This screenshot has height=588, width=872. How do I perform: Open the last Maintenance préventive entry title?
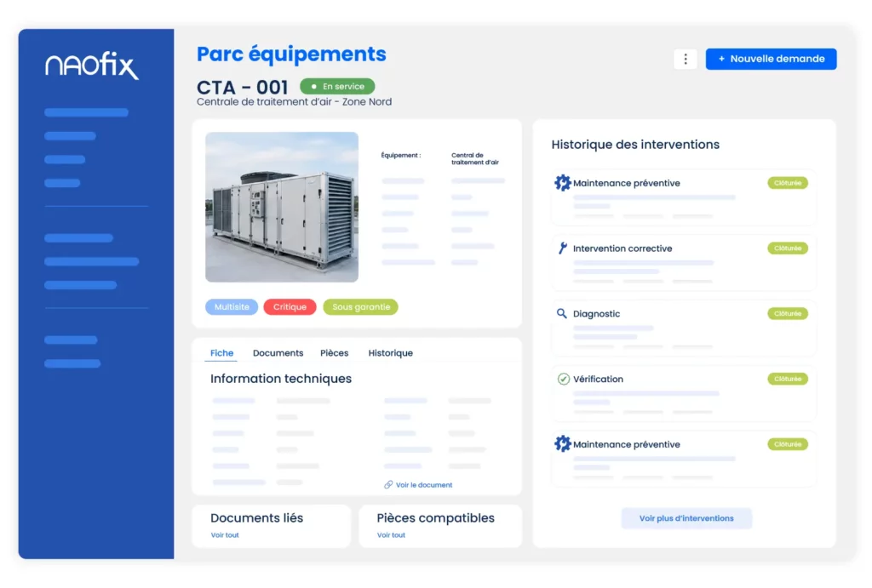(626, 444)
